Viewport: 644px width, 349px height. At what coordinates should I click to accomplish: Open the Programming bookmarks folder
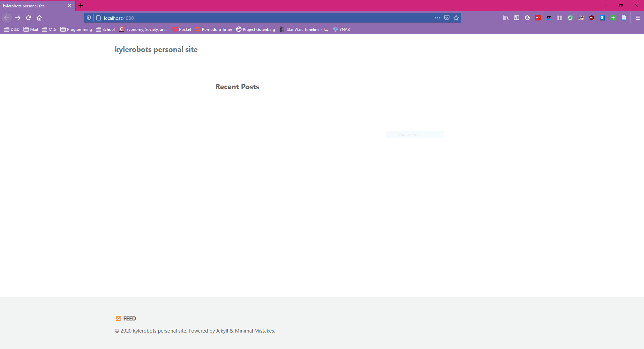(x=76, y=30)
